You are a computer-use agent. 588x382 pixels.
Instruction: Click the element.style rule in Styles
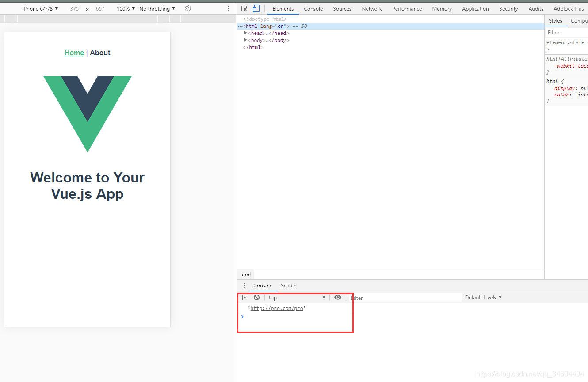[566, 42]
